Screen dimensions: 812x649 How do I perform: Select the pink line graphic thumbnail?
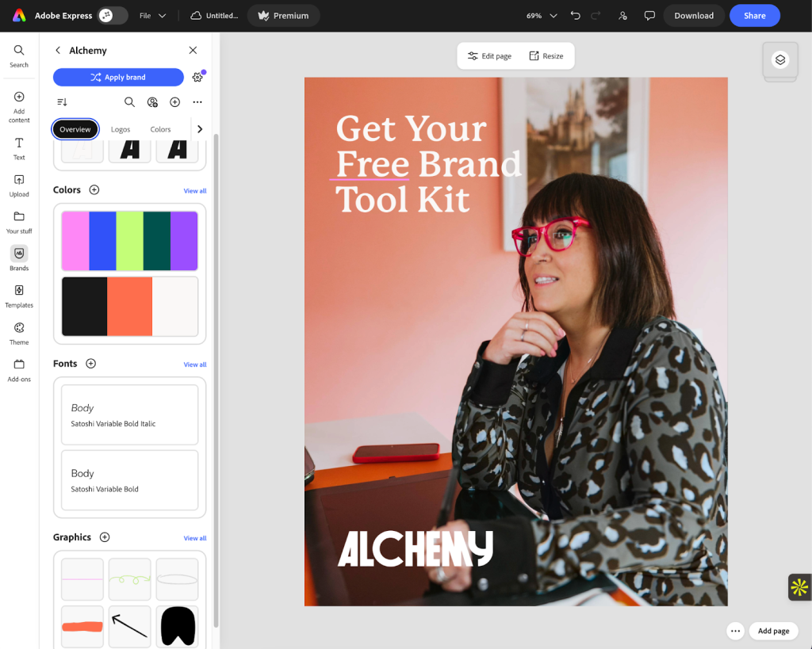[82, 579]
